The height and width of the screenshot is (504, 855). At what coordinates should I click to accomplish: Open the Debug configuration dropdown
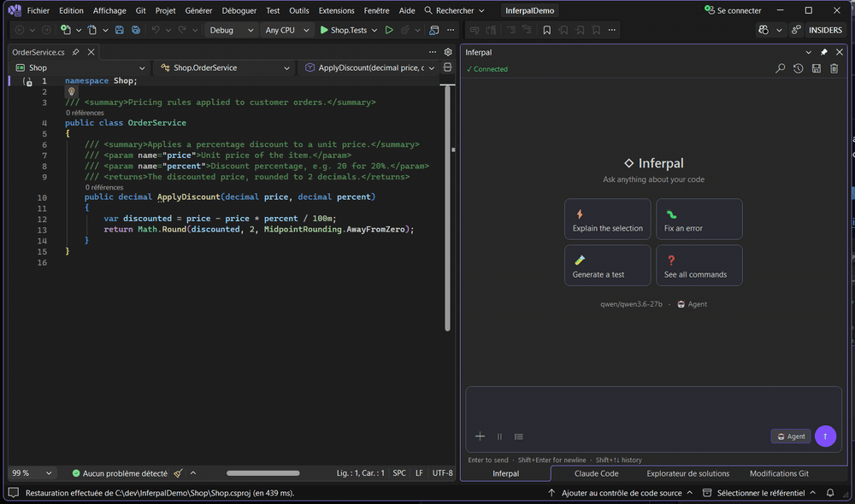tap(231, 30)
